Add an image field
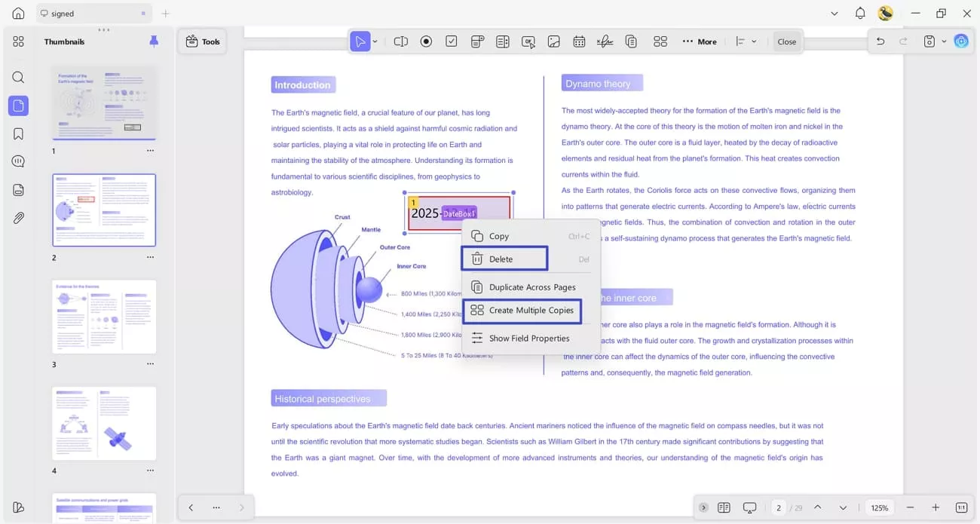This screenshot has width=980, height=524. point(553,41)
